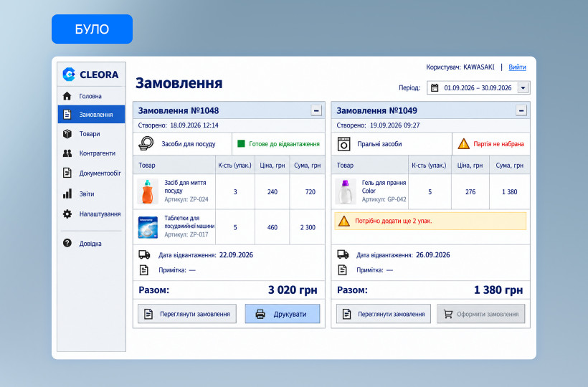Click the dishes icon beside Засоби для посуду
588x387 pixels.
pos(146,143)
